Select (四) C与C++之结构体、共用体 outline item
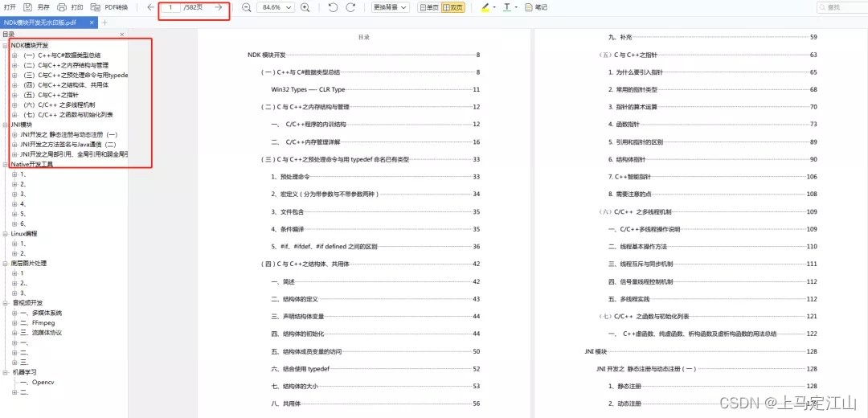868x418 pixels. tap(65, 85)
